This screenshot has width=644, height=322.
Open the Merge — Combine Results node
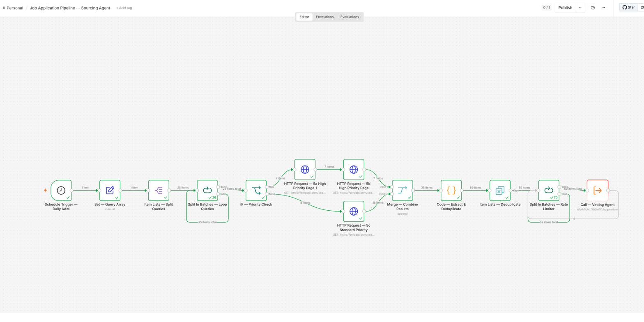402,191
